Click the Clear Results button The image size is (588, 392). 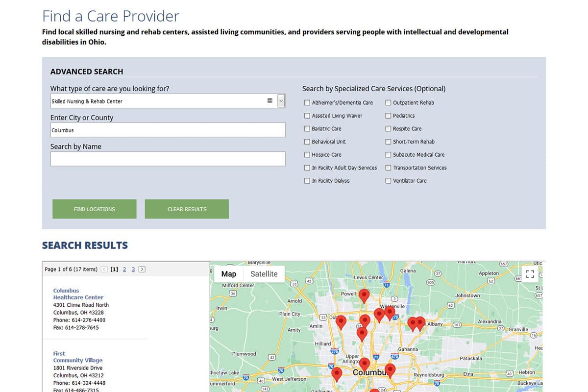(187, 209)
